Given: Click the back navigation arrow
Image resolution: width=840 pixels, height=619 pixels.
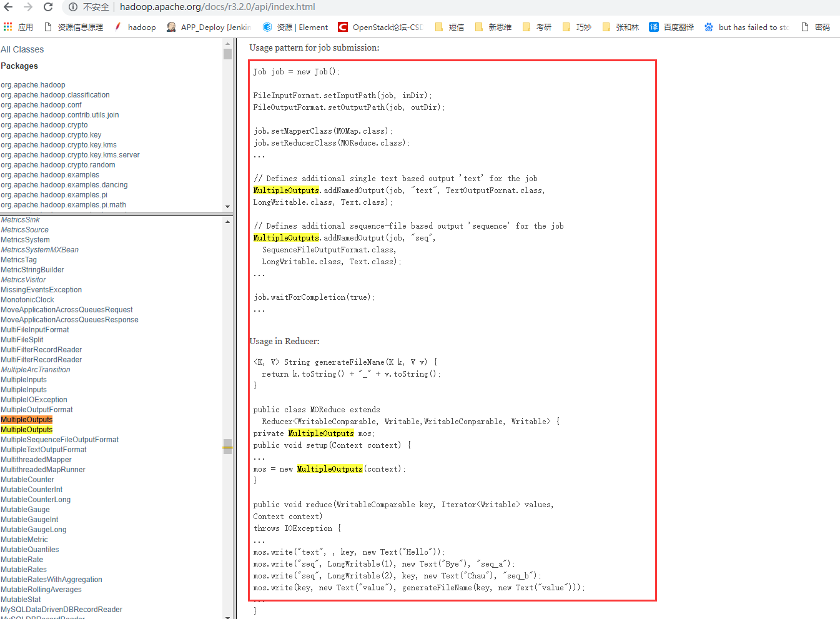Looking at the screenshot, I should 10,8.
